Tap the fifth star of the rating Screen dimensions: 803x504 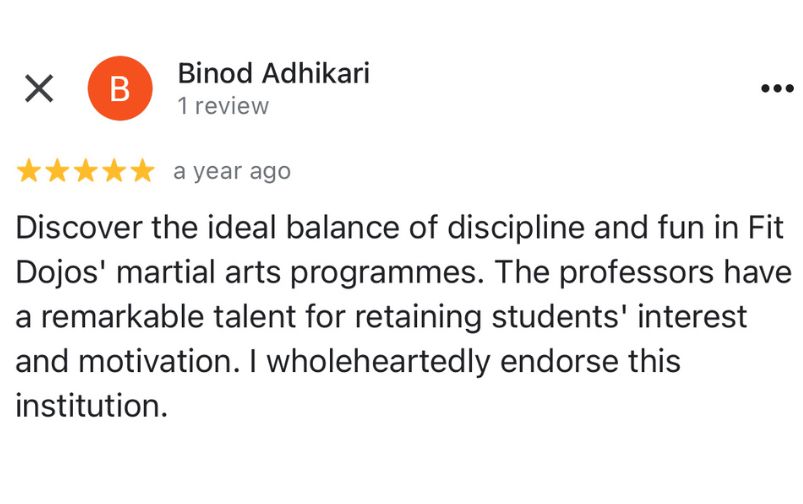pyautogui.click(x=142, y=172)
